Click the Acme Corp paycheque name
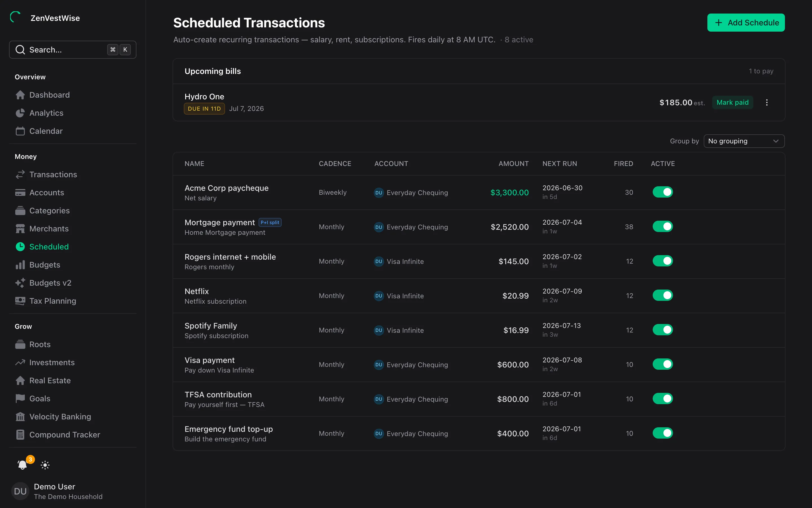 [226, 188]
